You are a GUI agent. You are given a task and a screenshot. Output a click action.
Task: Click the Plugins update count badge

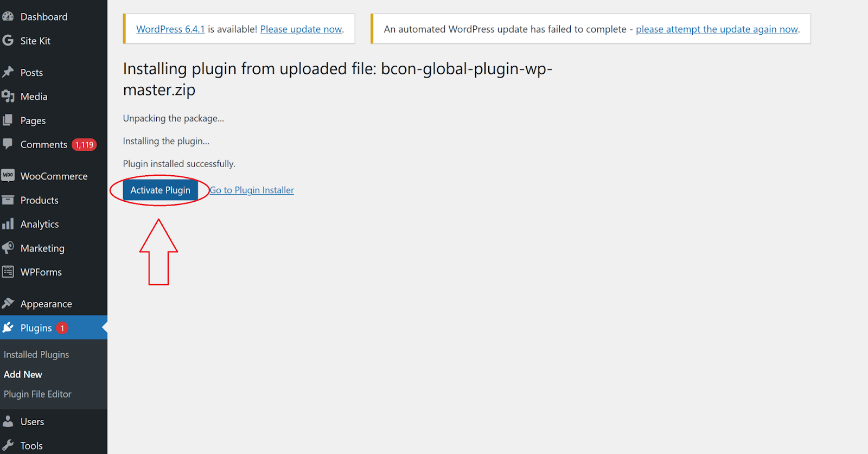(62, 328)
